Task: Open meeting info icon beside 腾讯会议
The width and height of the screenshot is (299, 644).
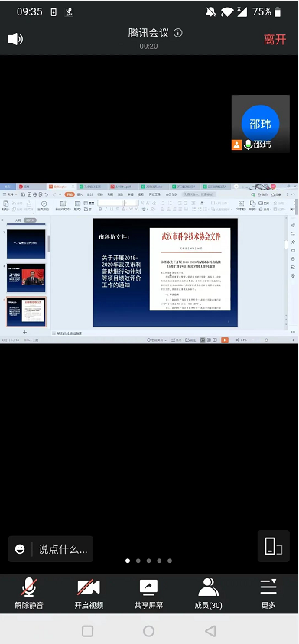Action: pos(178,33)
